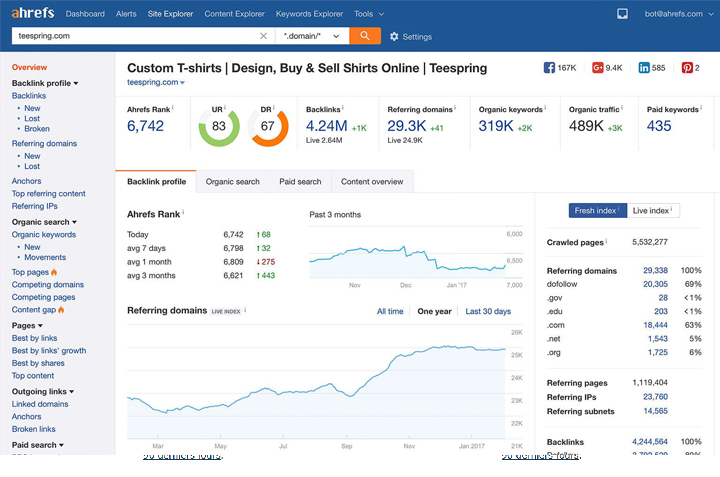The image size is (720, 477).
Task: Open Linked domains link
Action: coord(40,404)
